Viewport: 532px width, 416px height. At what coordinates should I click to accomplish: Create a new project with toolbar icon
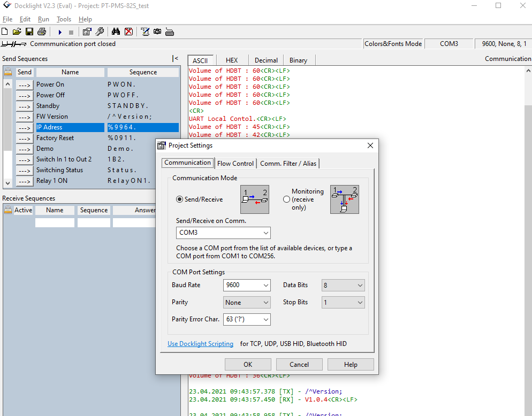click(x=5, y=32)
